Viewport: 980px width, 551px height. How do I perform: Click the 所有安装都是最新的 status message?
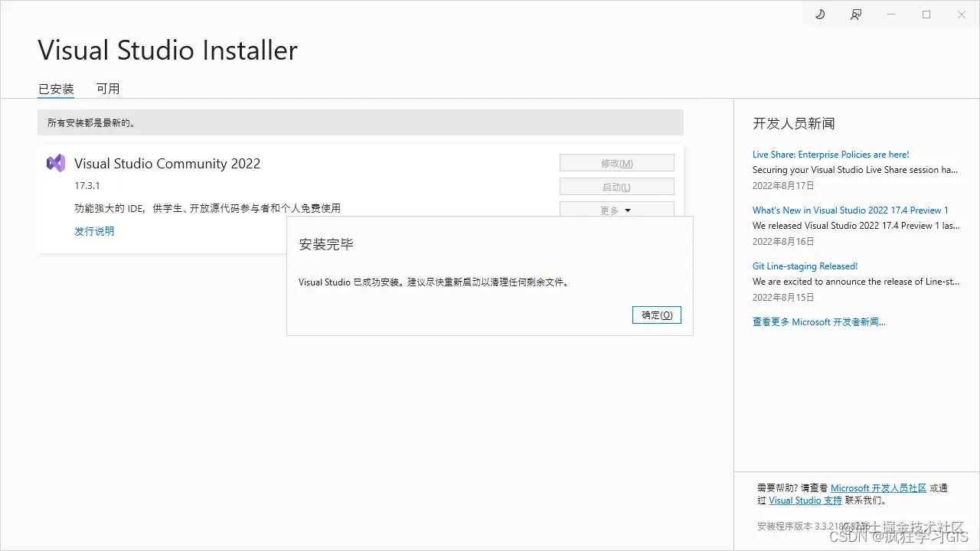91,122
